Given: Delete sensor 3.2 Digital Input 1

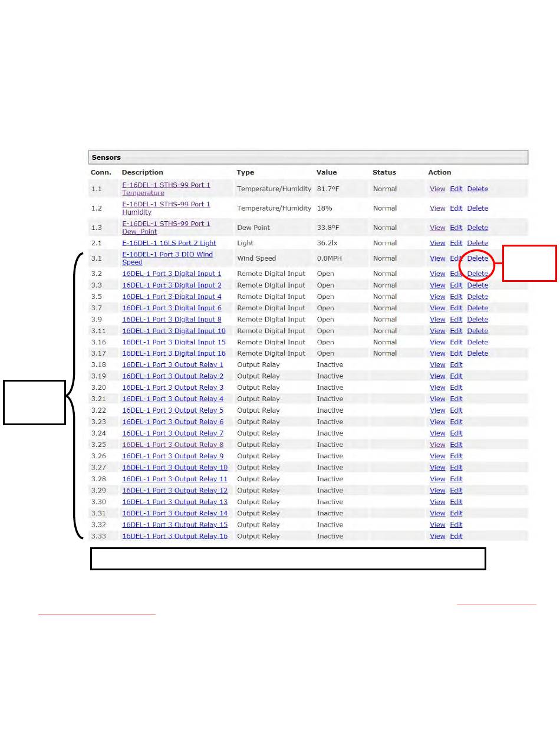Looking at the screenshot, I should point(477,274).
